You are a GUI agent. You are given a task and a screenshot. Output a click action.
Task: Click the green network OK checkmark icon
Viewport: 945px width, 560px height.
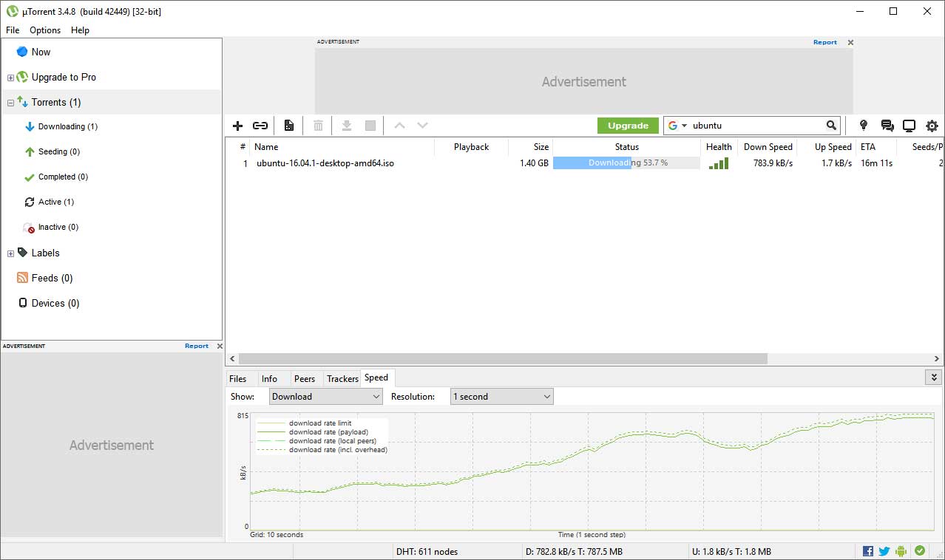pyautogui.click(x=920, y=550)
